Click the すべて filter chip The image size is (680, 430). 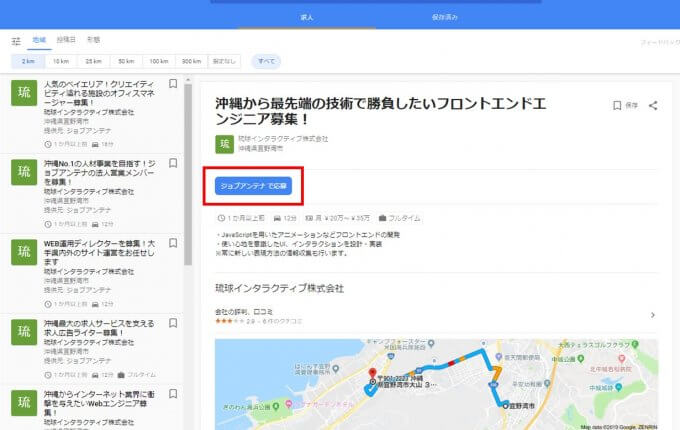click(x=266, y=61)
